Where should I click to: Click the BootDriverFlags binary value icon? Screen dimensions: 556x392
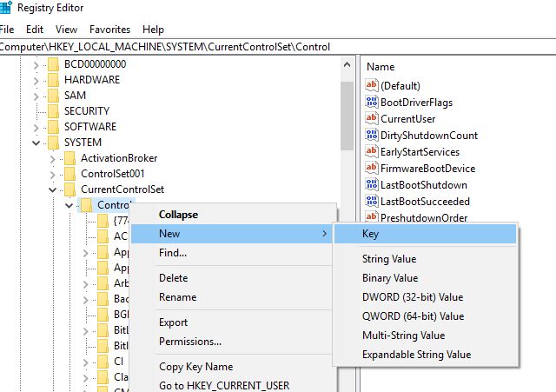[x=373, y=103]
